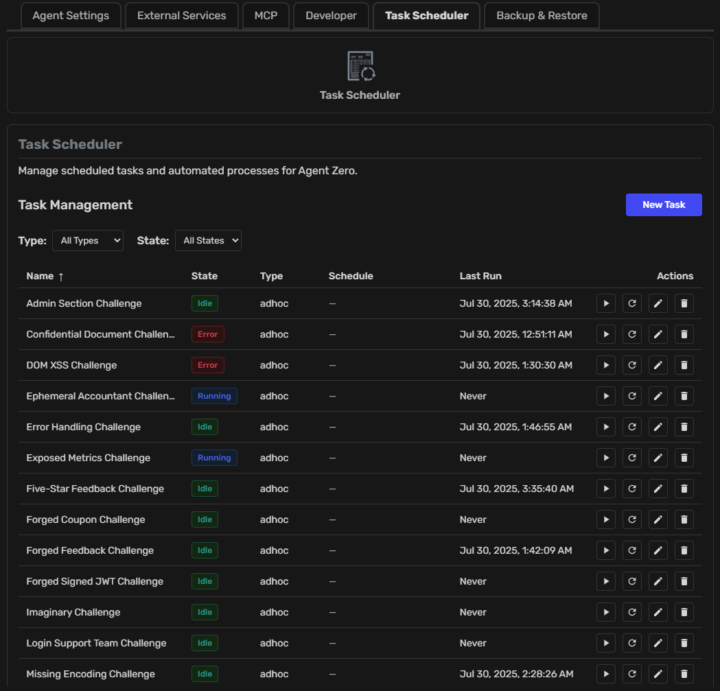Select the Imaginary Challenge task name
The width and height of the screenshot is (720, 691).
tap(73, 612)
